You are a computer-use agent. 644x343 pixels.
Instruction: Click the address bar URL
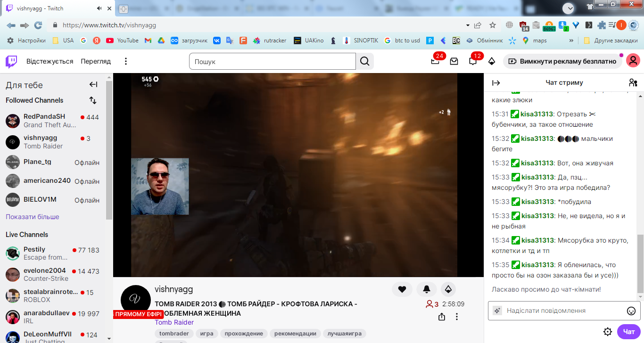[x=109, y=25]
